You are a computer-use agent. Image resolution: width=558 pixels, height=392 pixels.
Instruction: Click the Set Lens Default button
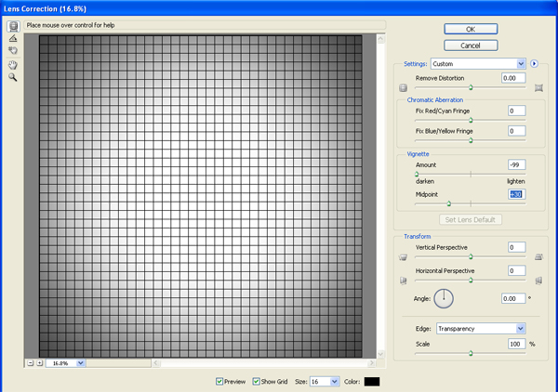coord(471,219)
